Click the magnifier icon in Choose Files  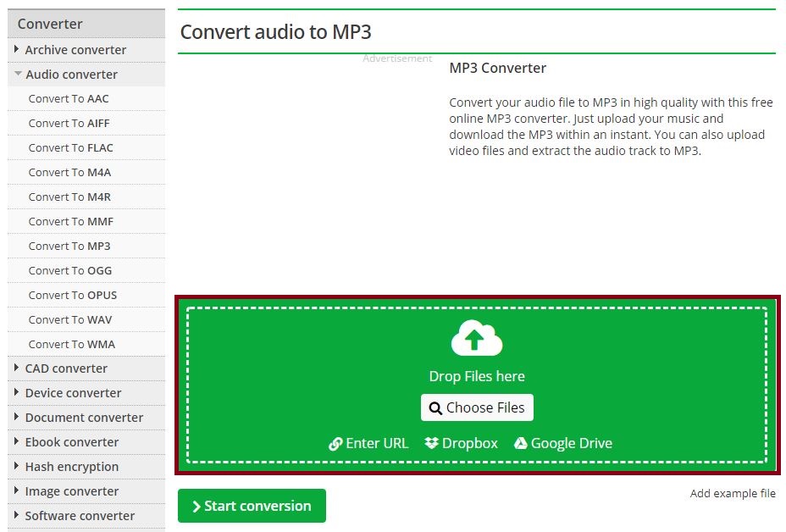click(x=435, y=408)
